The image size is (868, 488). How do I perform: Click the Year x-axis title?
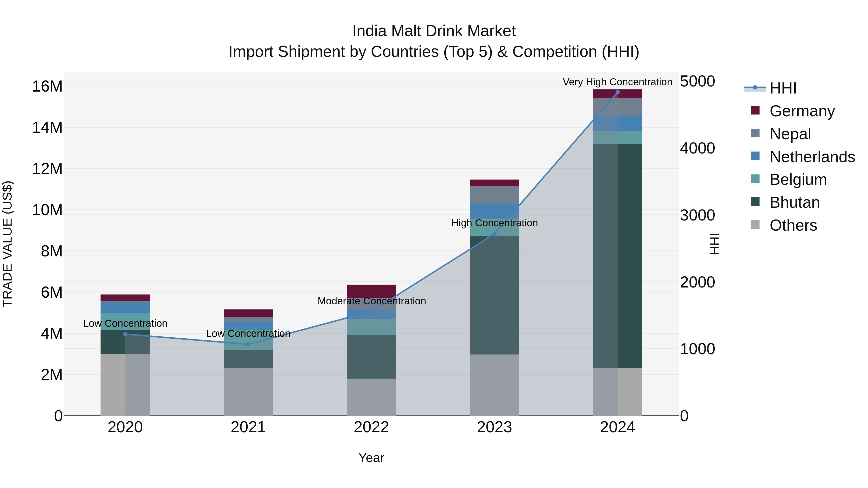click(x=371, y=458)
